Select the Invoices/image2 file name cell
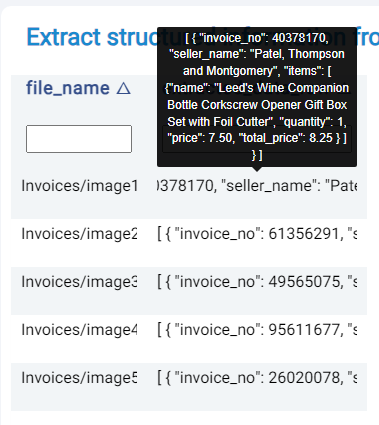Viewport: 379px width, 425px height. (x=79, y=234)
